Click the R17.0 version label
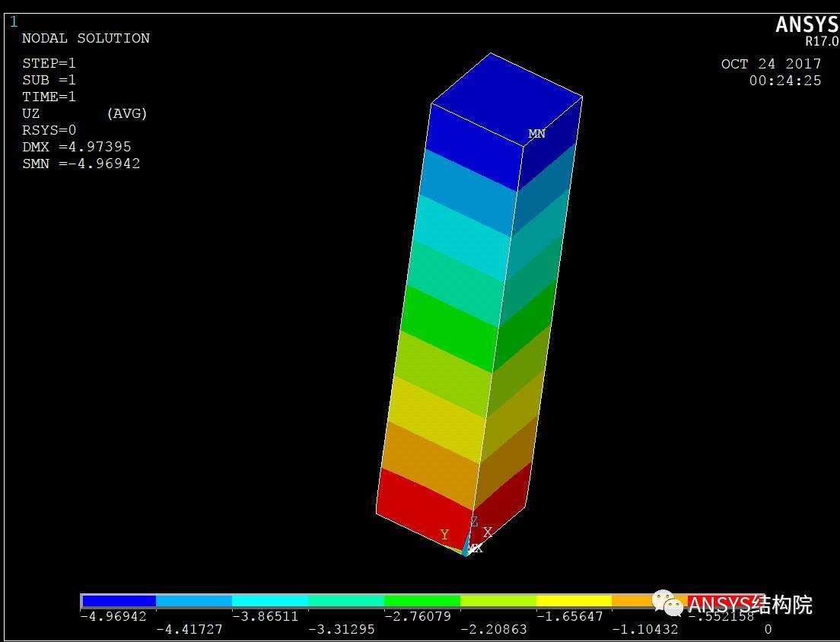 (x=822, y=42)
